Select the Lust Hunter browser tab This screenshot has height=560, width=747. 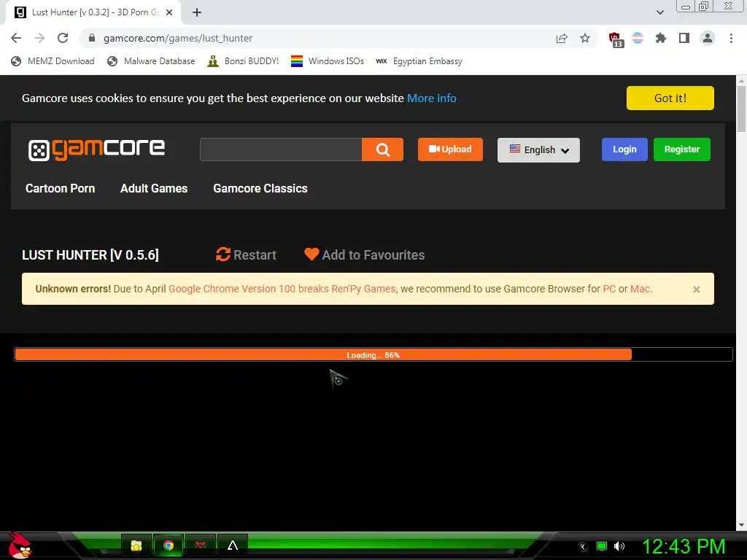pos(93,12)
